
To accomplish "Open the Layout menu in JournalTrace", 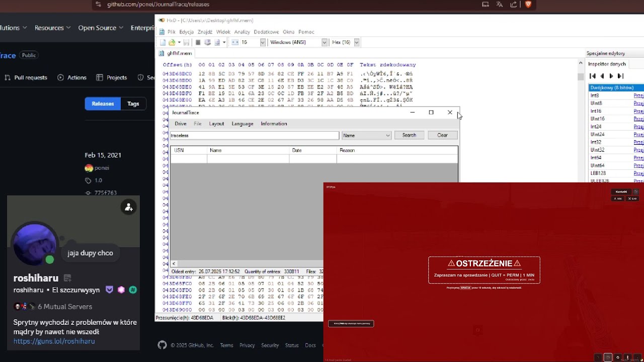I will click(216, 124).
